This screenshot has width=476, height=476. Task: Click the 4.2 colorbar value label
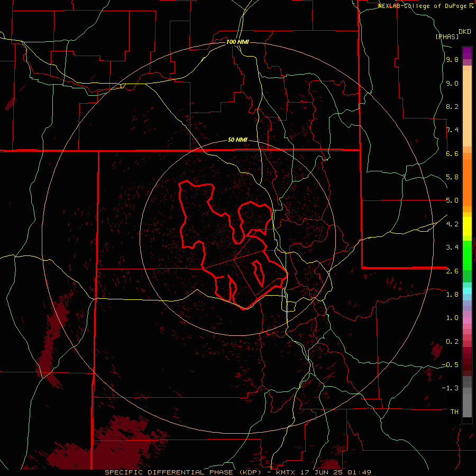(452, 224)
